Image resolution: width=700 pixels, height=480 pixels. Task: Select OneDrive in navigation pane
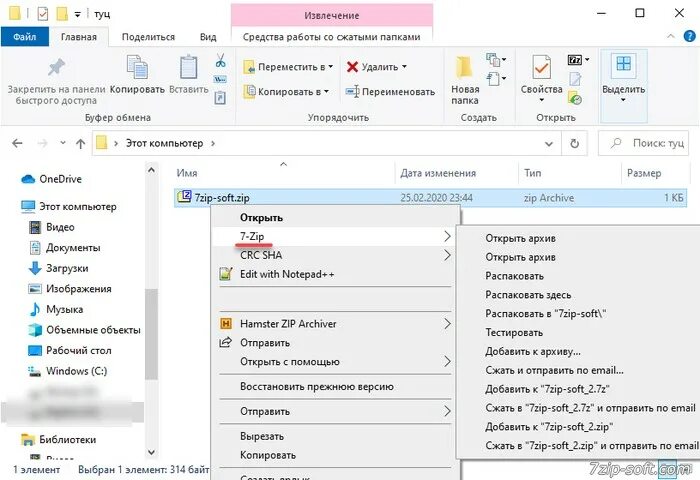point(60,179)
